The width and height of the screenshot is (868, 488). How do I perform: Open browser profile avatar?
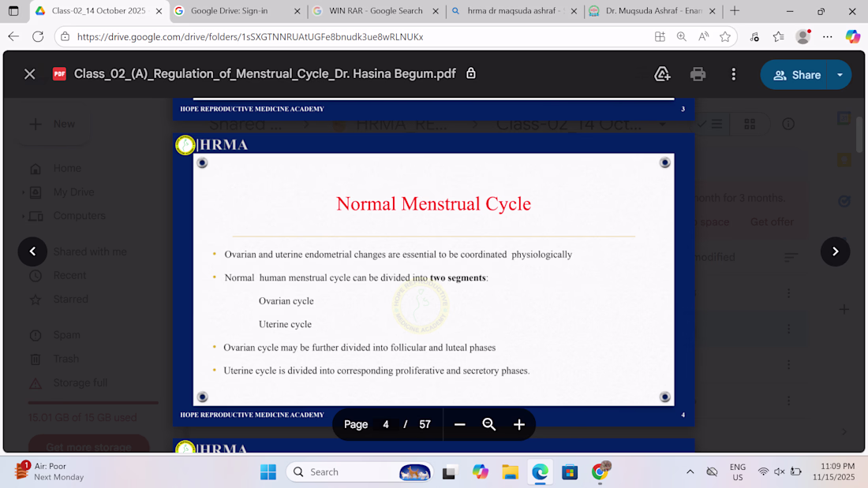(x=803, y=36)
